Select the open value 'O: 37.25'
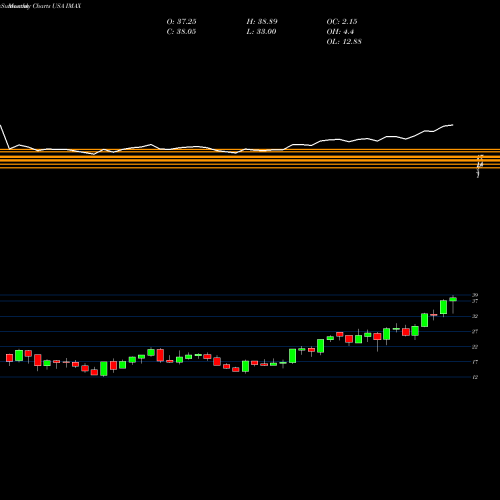 click(x=181, y=22)
